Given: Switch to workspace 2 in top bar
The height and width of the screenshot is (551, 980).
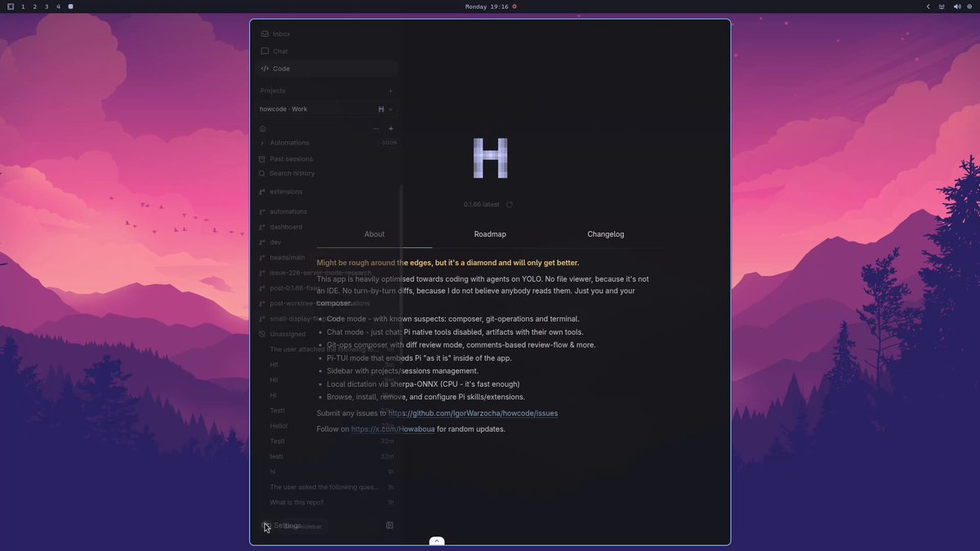Looking at the screenshot, I should pyautogui.click(x=34, y=7).
